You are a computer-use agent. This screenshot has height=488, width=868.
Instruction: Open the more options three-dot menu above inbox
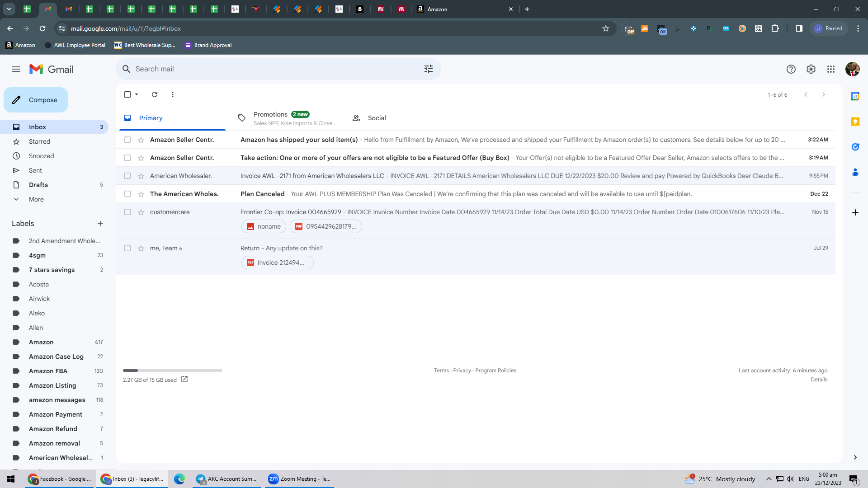[173, 94]
